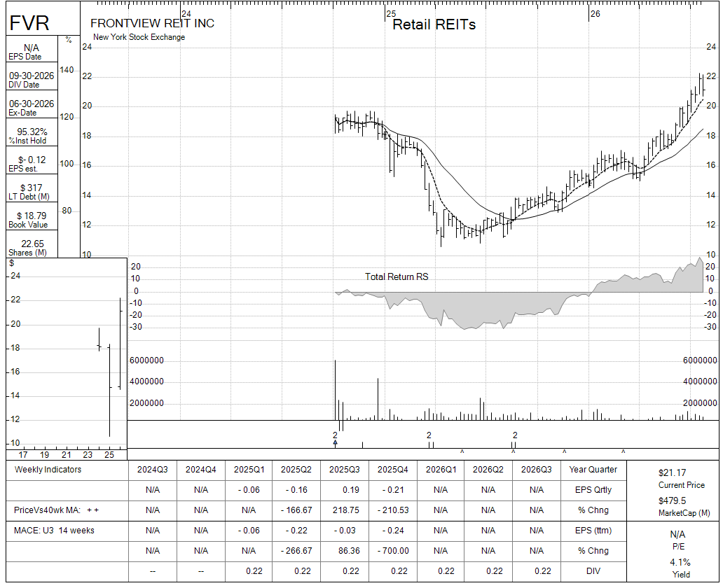Viewport: 723px width, 588px height.
Task: Click the 2025Q4 EPS ttm value -0.24
Action: pos(393,531)
